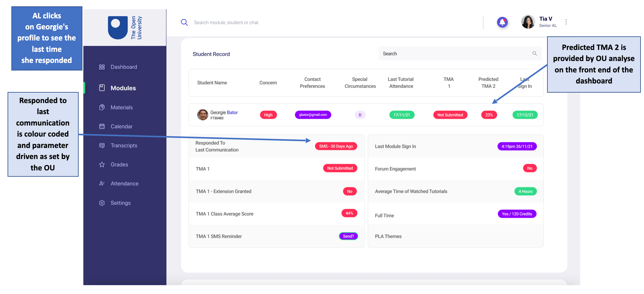Click Tia V's profile avatar

pyautogui.click(x=528, y=22)
